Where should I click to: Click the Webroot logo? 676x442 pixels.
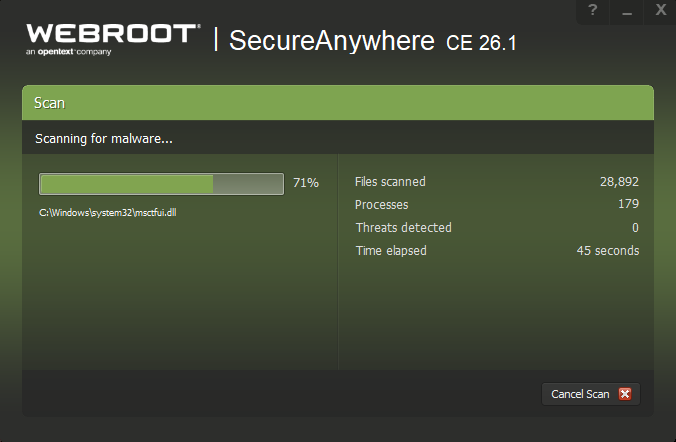(112, 33)
